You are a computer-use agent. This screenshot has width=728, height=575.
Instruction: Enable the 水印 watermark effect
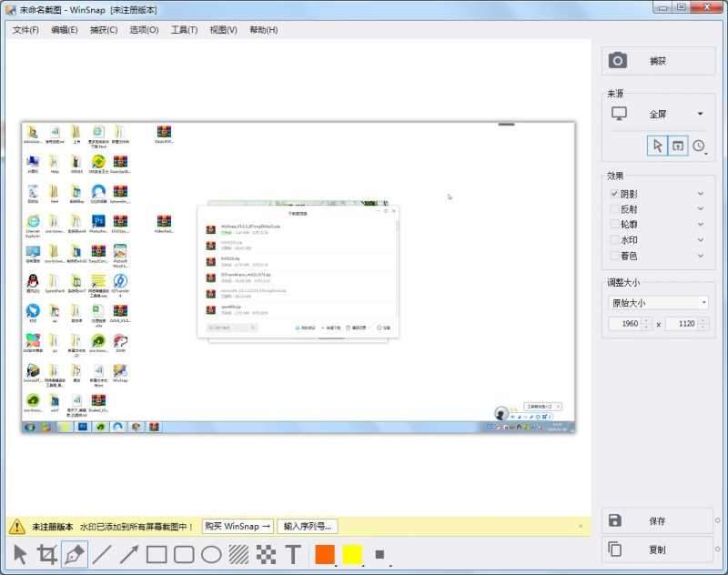(x=613, y=238)
